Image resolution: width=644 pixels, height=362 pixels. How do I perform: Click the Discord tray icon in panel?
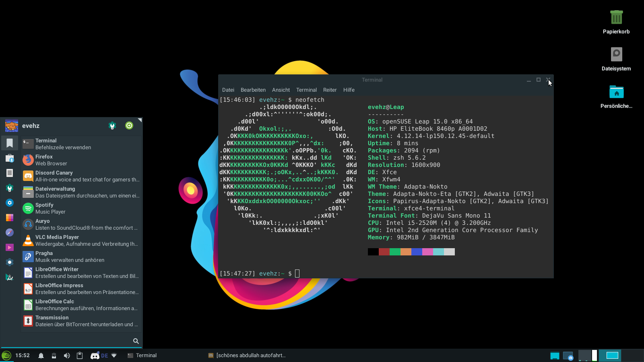click(x=95, y=356)
